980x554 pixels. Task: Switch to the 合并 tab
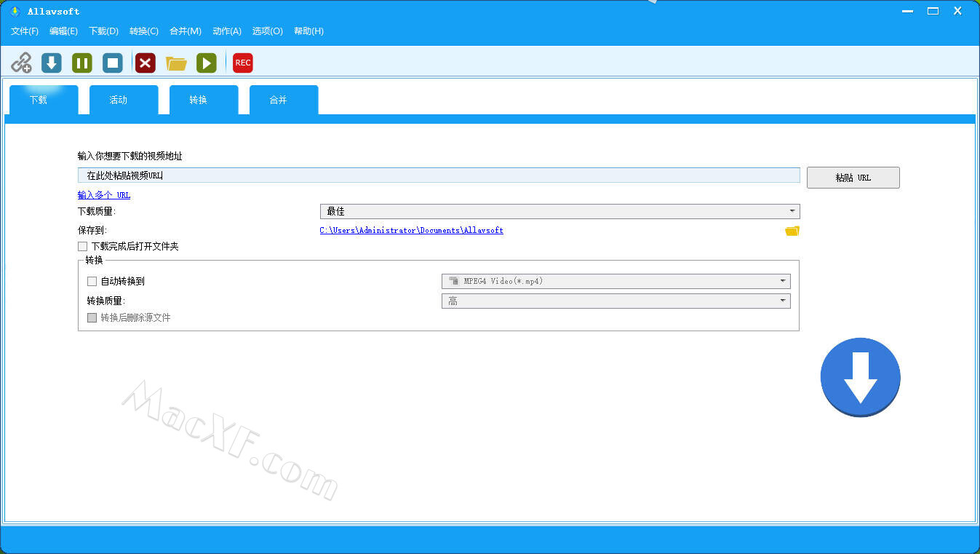[284, 100]
